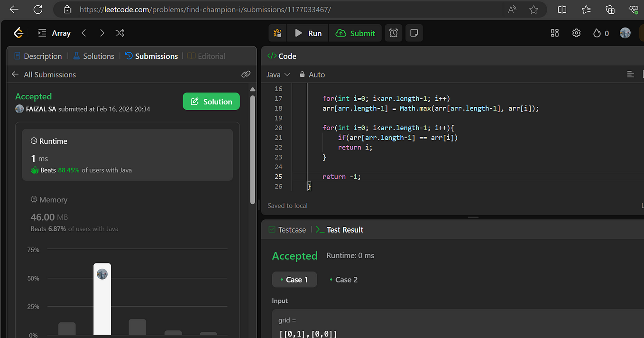
Task: View site info via the padlock icon
Action: (67, 9)
